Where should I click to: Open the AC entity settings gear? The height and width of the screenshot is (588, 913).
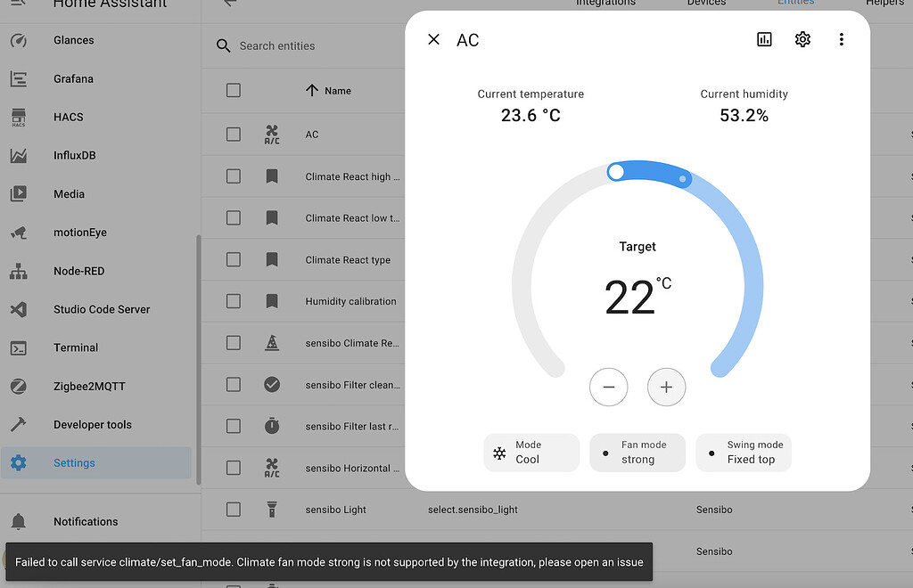[802, 39]
